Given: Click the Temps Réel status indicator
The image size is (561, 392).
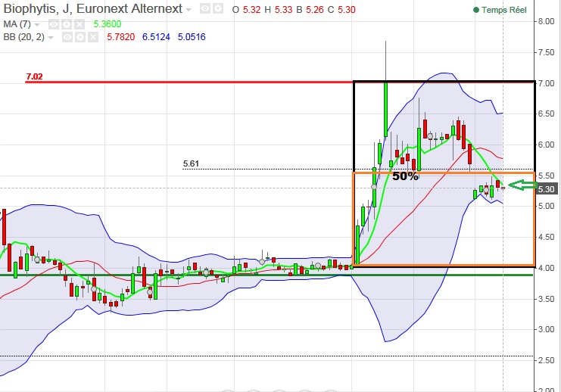Looking at the screenshot, I should (x=500, y=10).
